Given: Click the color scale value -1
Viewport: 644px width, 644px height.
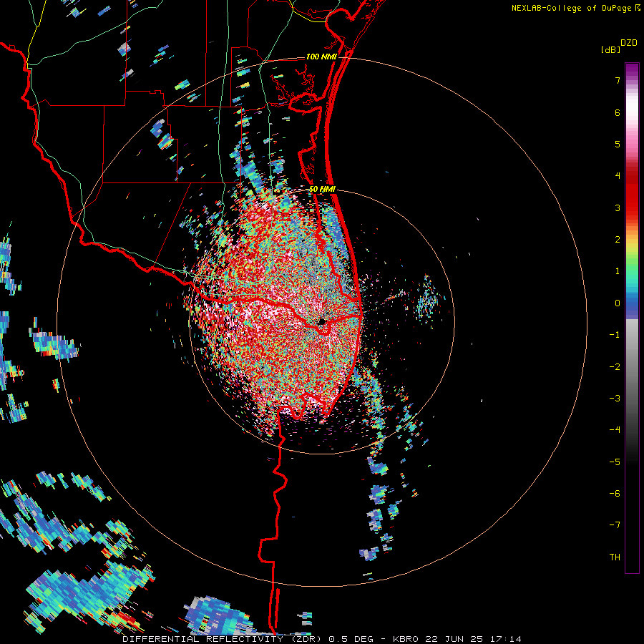Looking at the screenshot, I should click(x=615, y=335).
